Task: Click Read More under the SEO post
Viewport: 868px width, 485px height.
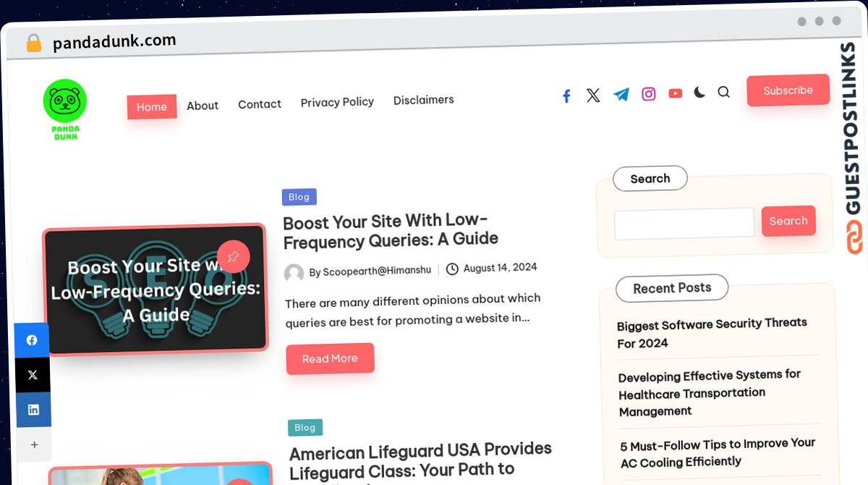Action: click(330, 358)
